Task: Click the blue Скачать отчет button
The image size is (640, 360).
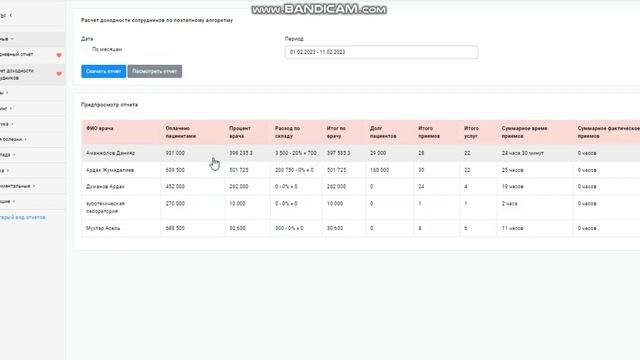Action: click(x=103, y=71)
